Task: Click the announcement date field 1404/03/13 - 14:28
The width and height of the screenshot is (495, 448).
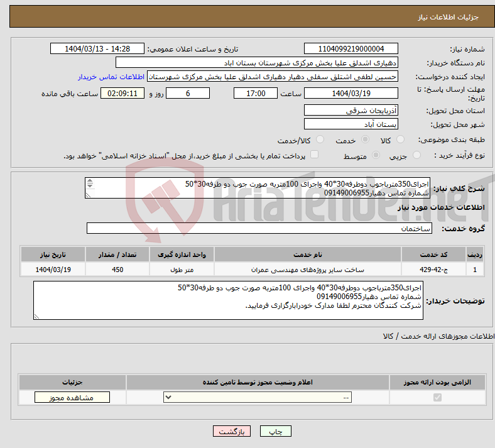Action: coord(97,48)
